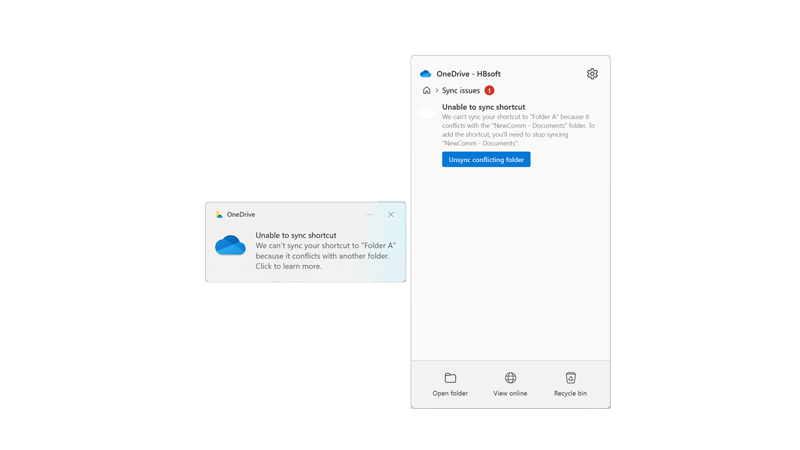Click the breadcrumb chevron before Sync issues
The width and height of the screenshot is (800, 450).
436,90
